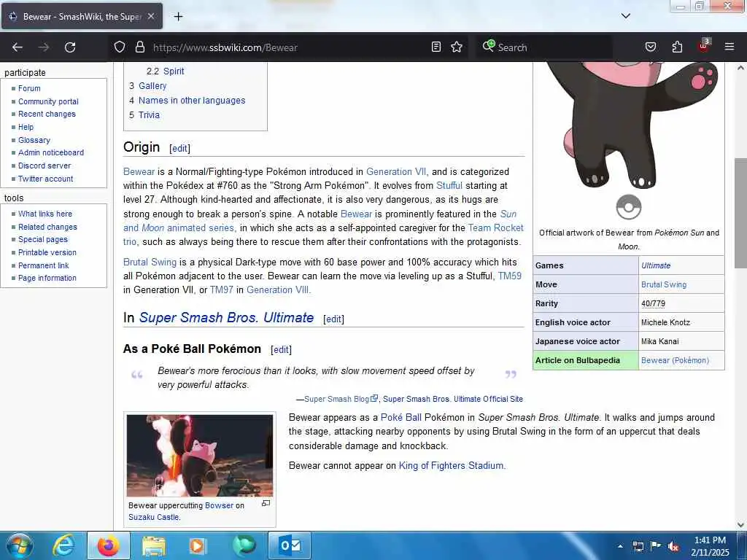The image size is (747, 560).
Task: Open Windows Explorer folder taskbar icon
Action: 153,545
